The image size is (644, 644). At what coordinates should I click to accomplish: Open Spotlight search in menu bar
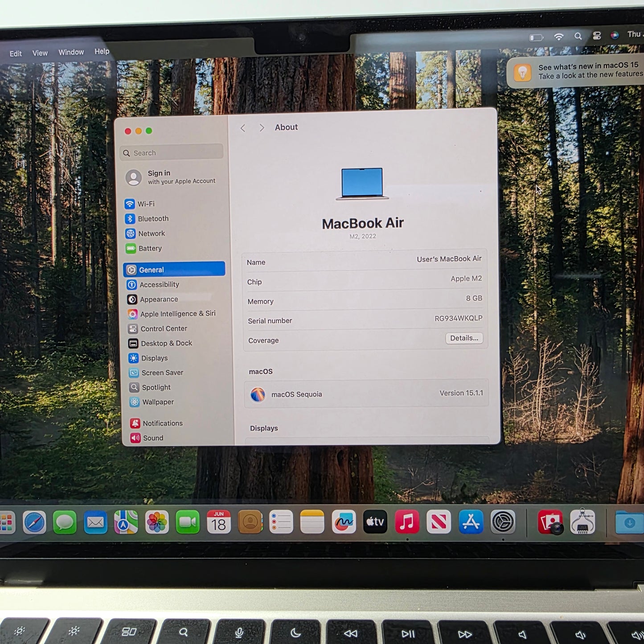click(578, 36)
